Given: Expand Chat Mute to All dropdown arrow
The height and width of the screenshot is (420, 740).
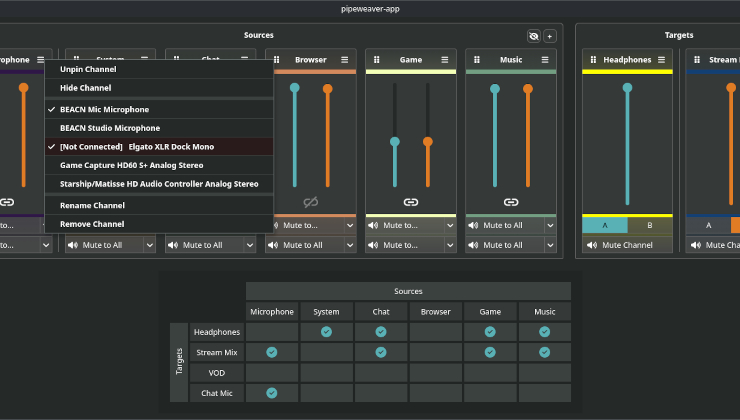Looking at the screenshot, I should pos(250,245).
